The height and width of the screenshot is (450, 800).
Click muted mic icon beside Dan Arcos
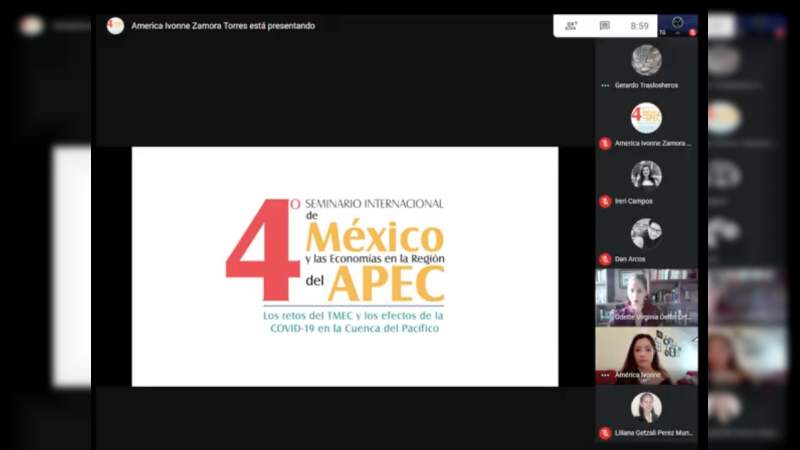point(605,259)
